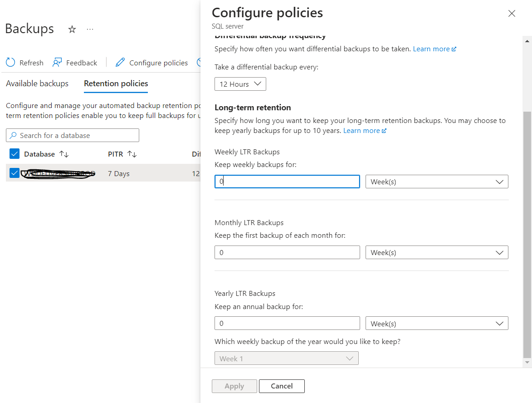
Task: Click the Refresh icon in toolbar
Action: pyautogui.click(x=10, y=63)
